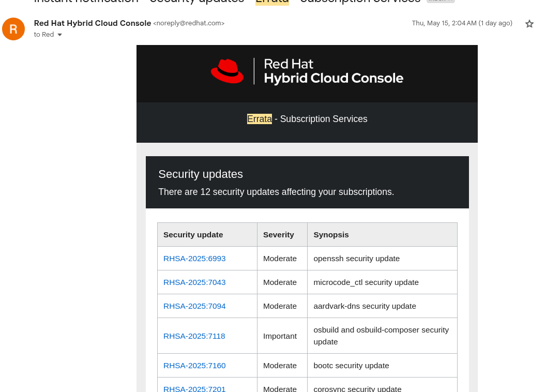Click the Red Hat fedora logo

(227, 71)
